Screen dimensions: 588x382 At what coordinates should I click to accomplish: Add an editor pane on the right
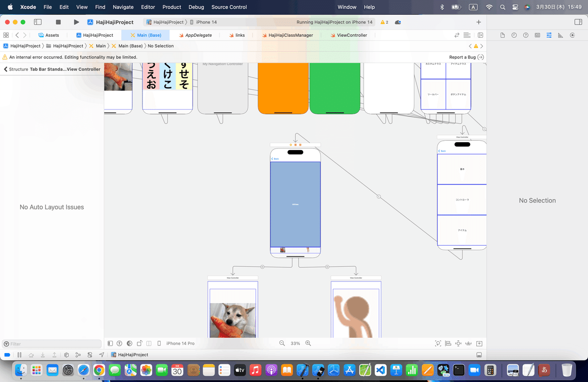481,35
